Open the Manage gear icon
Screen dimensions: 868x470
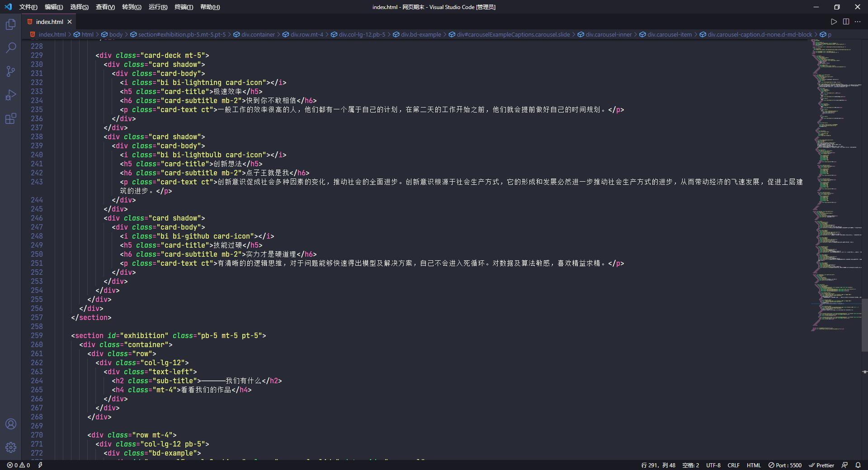[11, 447]
